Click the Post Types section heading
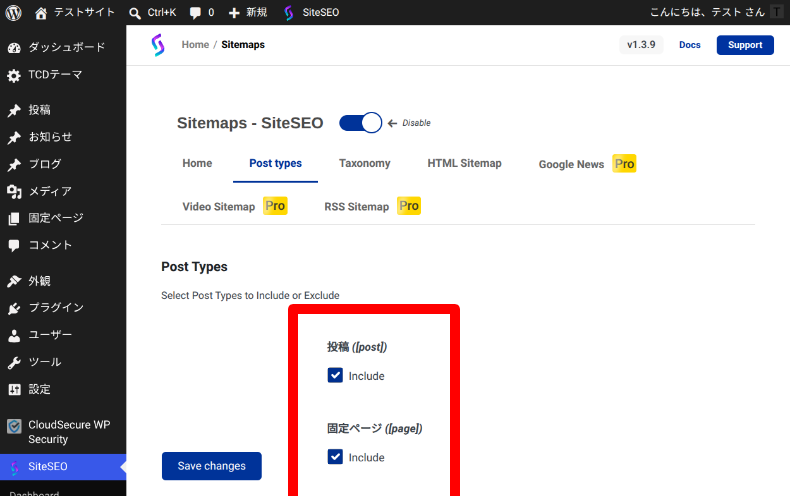 (x=194, y=267)
